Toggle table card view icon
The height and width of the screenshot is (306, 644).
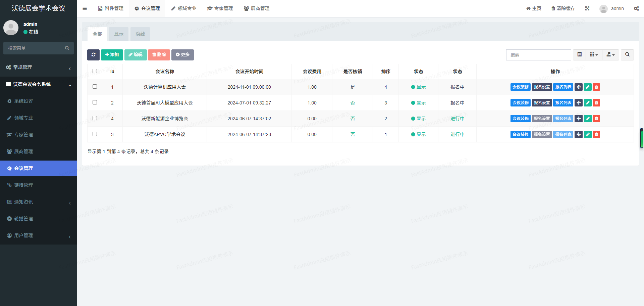(579, 55)
